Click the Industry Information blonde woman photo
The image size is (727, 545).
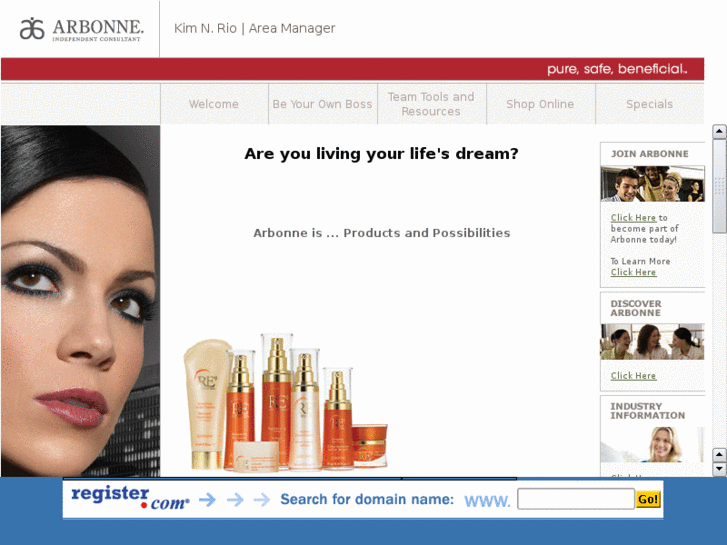point(652,444)
